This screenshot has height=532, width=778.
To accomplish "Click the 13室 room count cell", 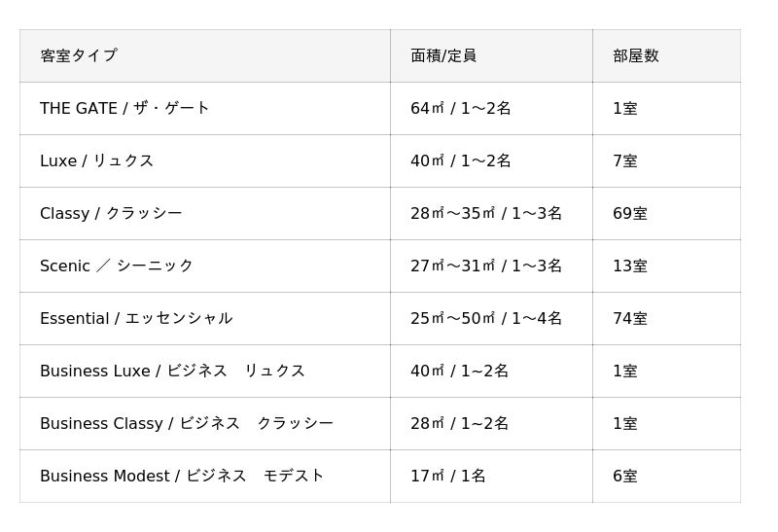I will click(629, 266).
